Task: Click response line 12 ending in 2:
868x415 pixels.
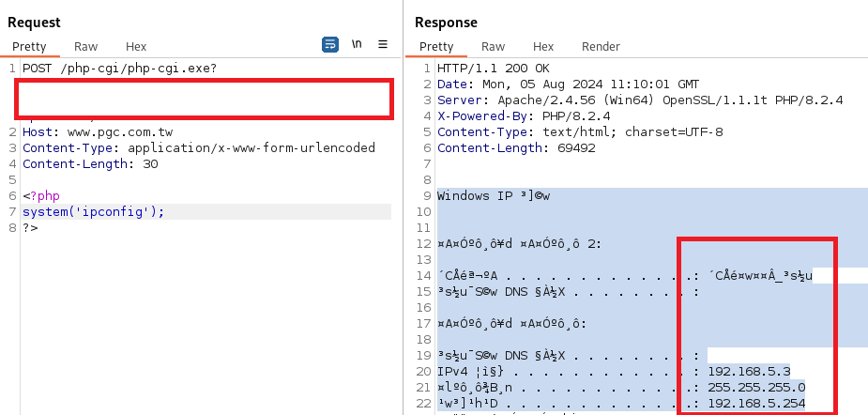Action: pos(519,244)
